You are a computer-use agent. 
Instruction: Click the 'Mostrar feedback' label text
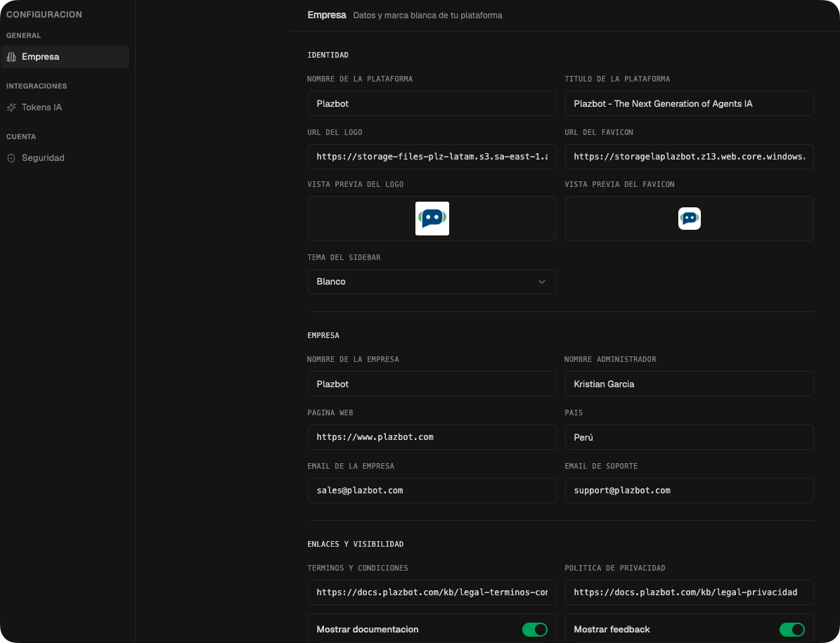612,630
